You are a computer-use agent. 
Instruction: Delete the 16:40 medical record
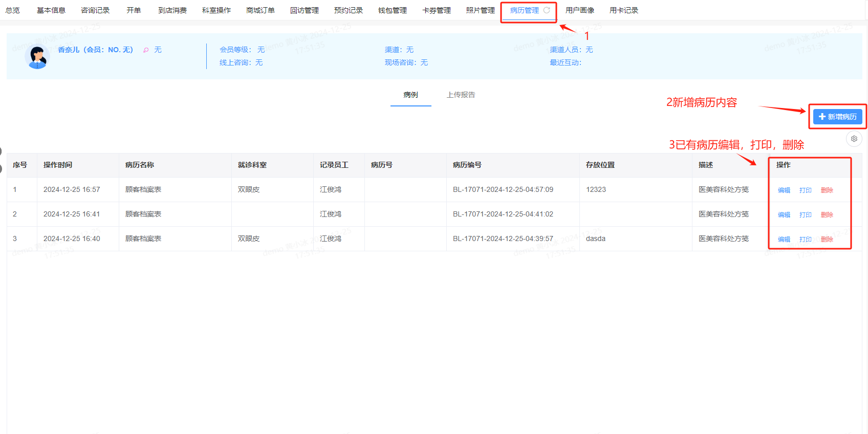827,239
